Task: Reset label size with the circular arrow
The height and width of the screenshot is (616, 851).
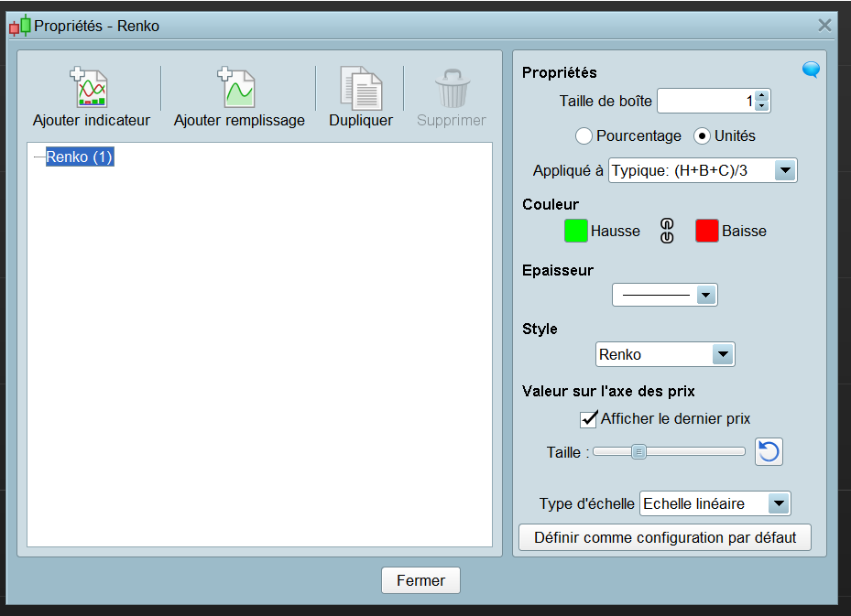Action: coord(769,451)
